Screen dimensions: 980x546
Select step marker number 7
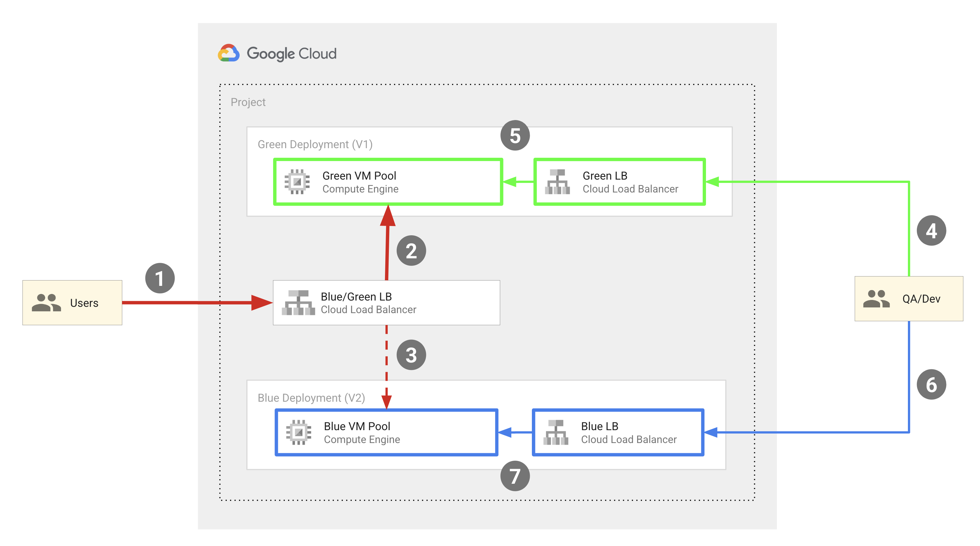click(515, 476)
